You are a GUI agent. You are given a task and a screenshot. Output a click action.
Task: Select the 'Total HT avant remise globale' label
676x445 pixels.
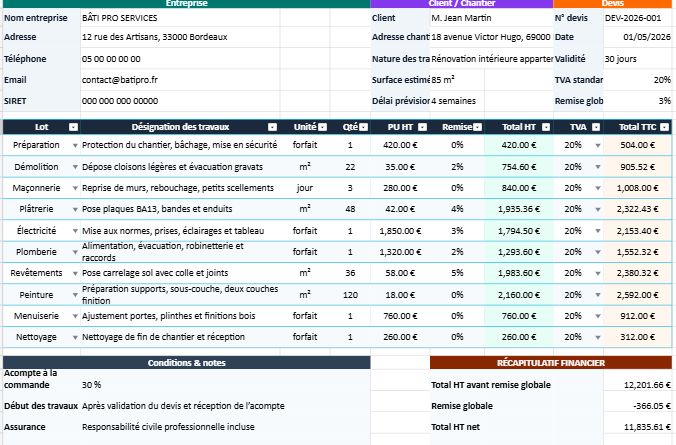click(491, 385)
